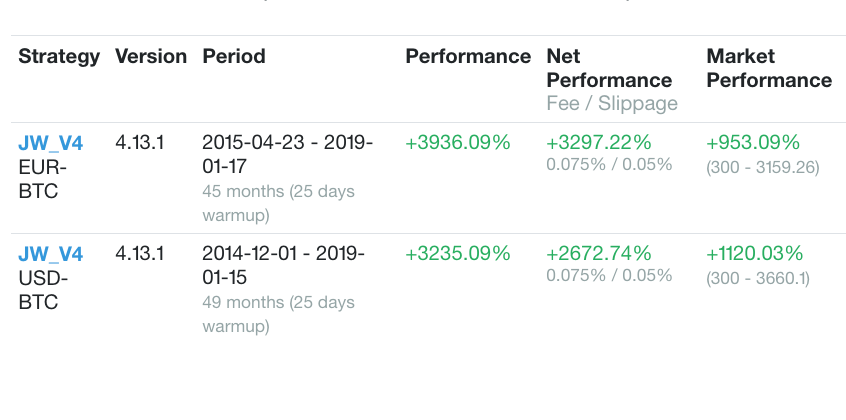Click the Fee / Slippage subheading
This screenshot has width=846, height=420.
(x=612, y=103)
